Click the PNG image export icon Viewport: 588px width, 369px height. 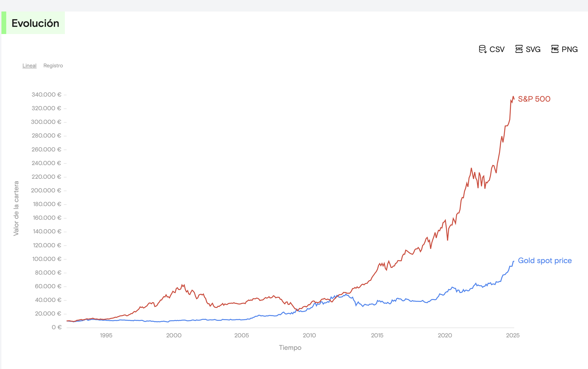555,49
